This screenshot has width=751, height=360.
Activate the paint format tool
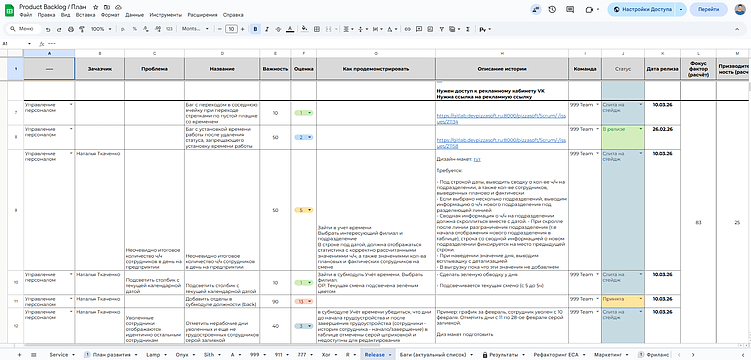(x=81, y=29)
